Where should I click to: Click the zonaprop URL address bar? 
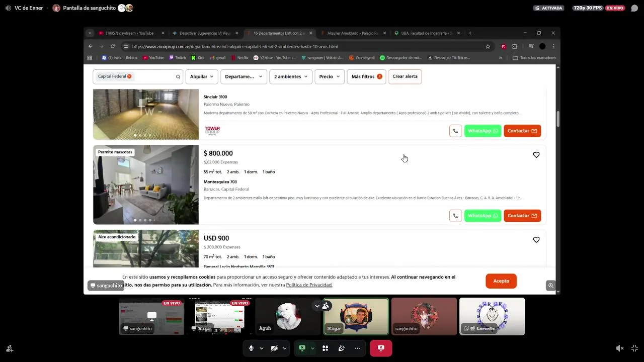302,46
